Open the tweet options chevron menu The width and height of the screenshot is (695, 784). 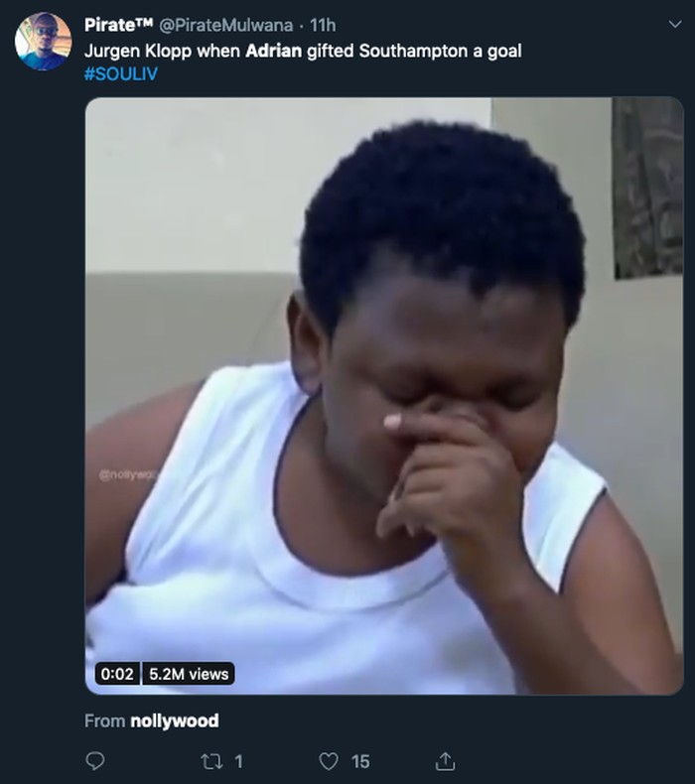point(676,25)
